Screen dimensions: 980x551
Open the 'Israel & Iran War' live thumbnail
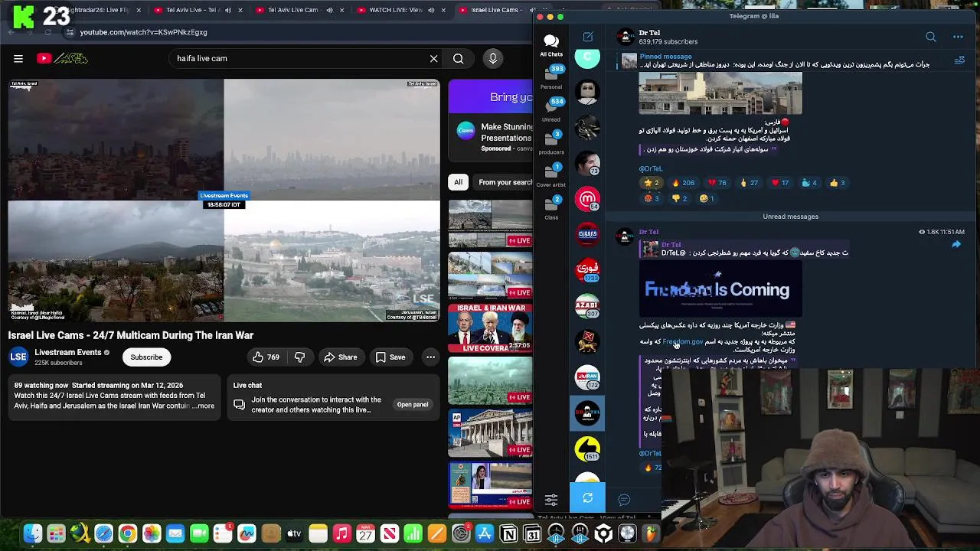coord(490,328)
